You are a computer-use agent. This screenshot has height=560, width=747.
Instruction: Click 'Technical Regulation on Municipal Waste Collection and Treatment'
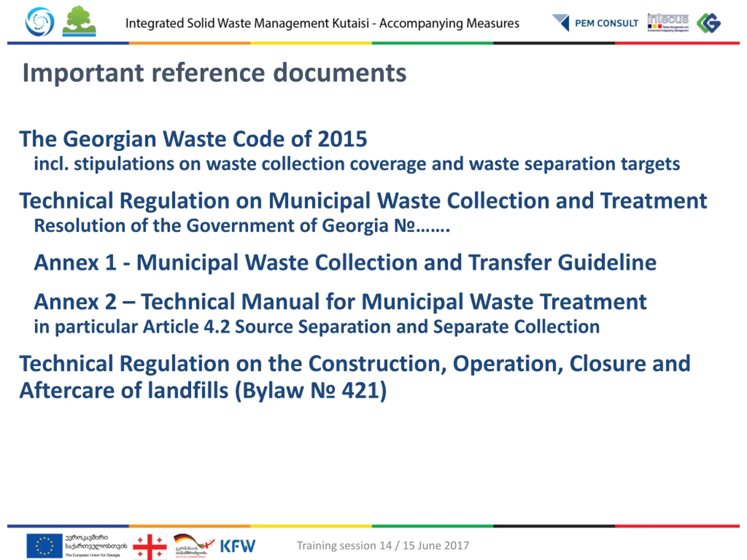363,201
